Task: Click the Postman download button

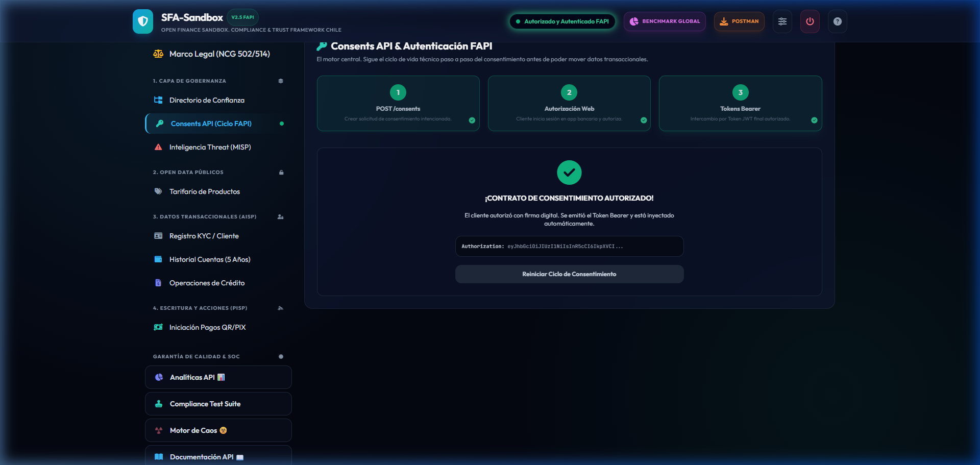Action: [739, 21]
